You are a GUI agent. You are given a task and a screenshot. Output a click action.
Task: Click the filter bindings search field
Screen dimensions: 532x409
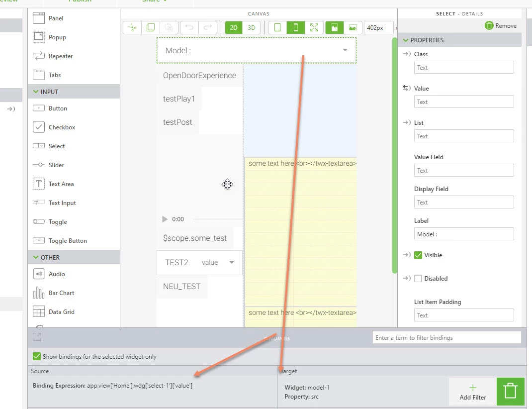pyautogui.click(x=446, y=338)
